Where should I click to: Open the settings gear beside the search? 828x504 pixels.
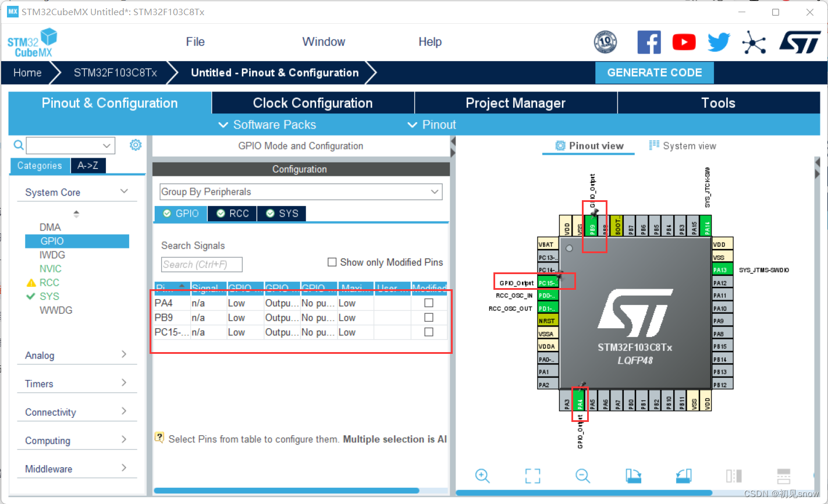tap(136, 145)
